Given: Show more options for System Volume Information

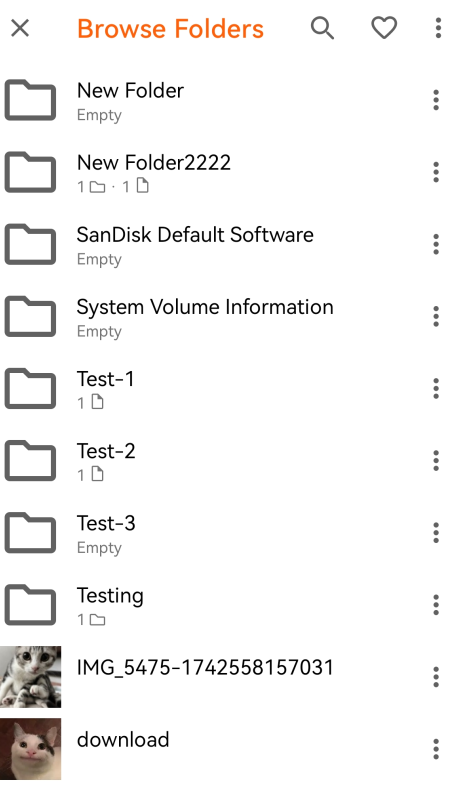Looking at the screenshot, I should pyautogui.click(x=436, y=317).
